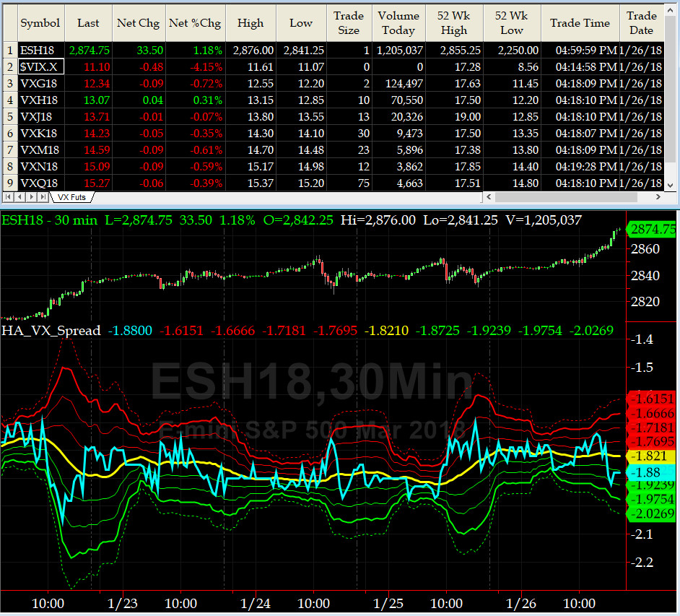Click the yellow -1.821 axis marker
The height and width of the screenshot is (616, 680).
click(651, 456)
